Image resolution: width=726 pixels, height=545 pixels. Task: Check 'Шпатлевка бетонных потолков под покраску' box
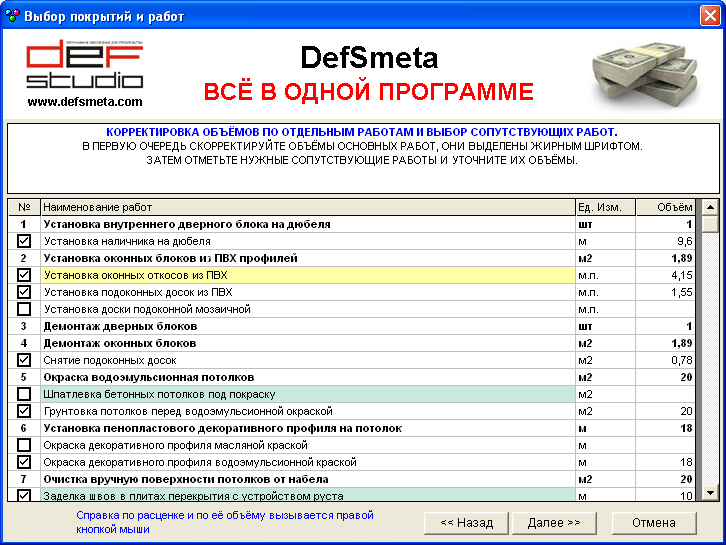[x=24, y=394]
